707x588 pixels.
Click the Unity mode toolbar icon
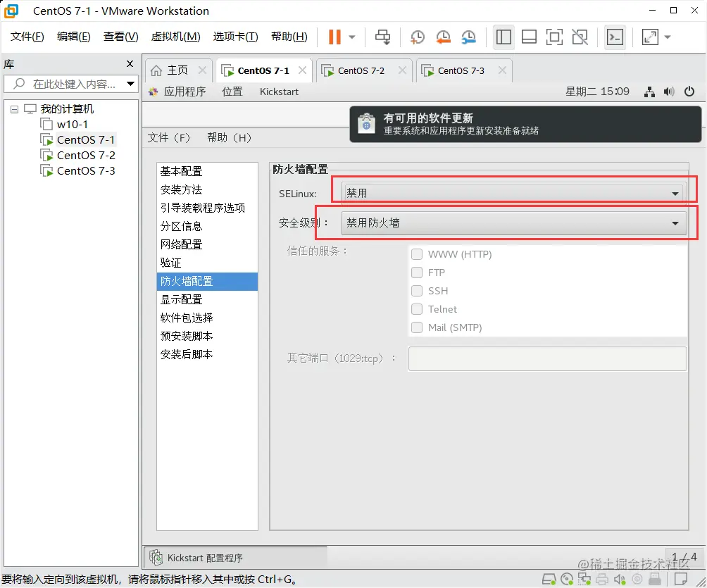[580, 37]
